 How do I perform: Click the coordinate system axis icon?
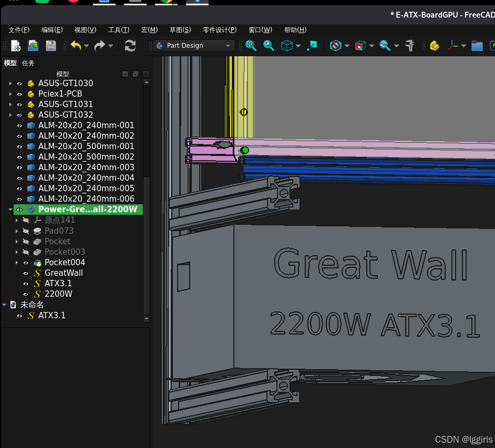(452, 46)
